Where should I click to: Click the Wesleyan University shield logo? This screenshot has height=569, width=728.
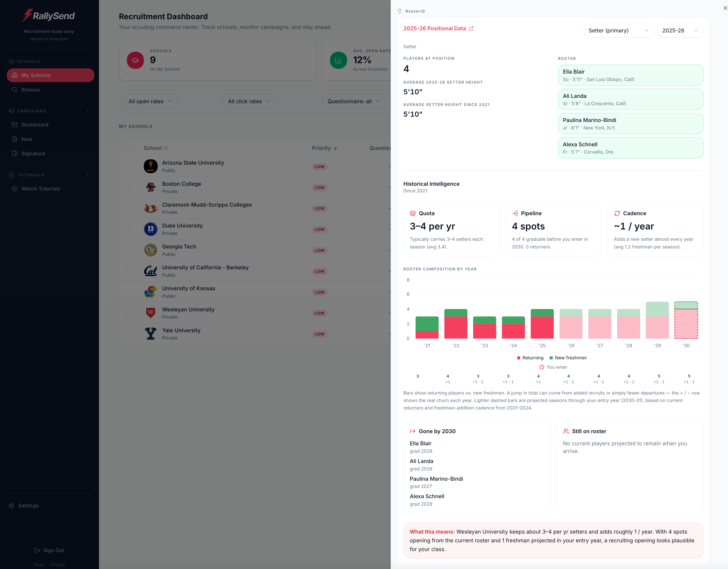[151, 313]
